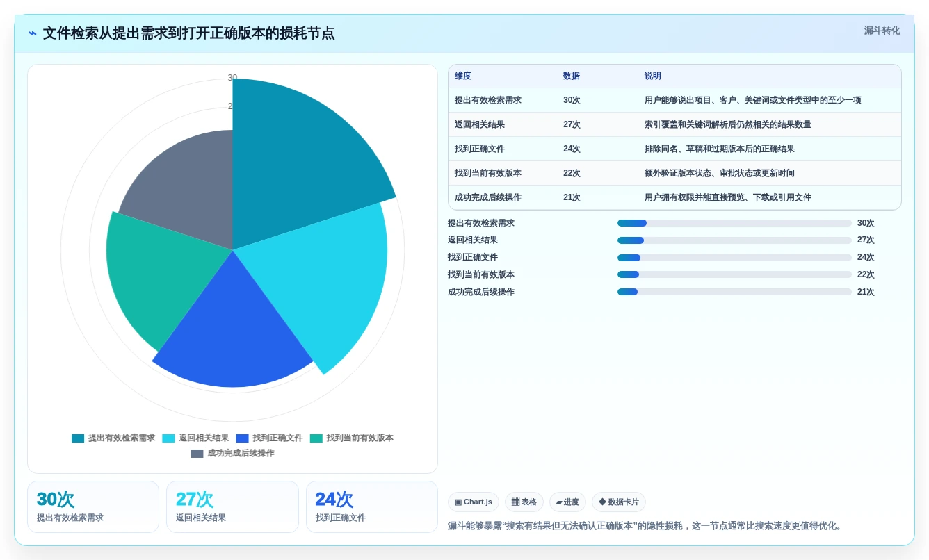Viewport: 929px width, 560px height.
Task: Click table value 27次
Action: click(572, 124)
